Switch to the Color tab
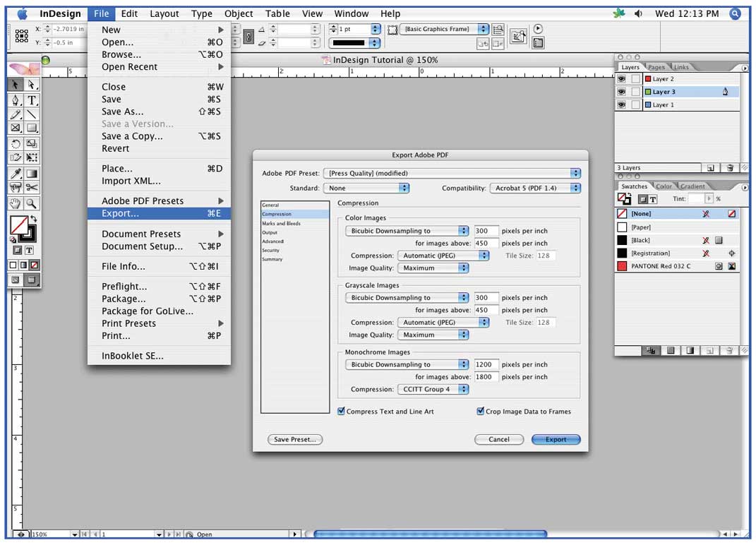756x545 pixels. tap(664, 186)
